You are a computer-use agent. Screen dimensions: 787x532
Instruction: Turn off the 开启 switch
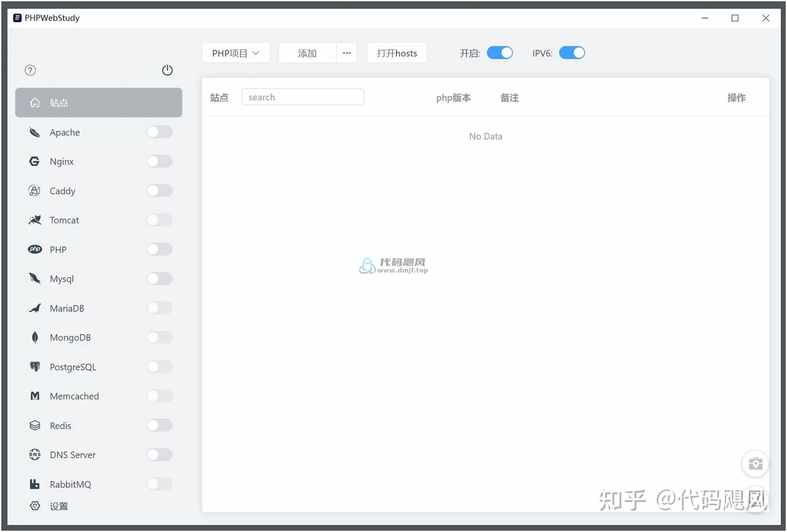[499, 52]
